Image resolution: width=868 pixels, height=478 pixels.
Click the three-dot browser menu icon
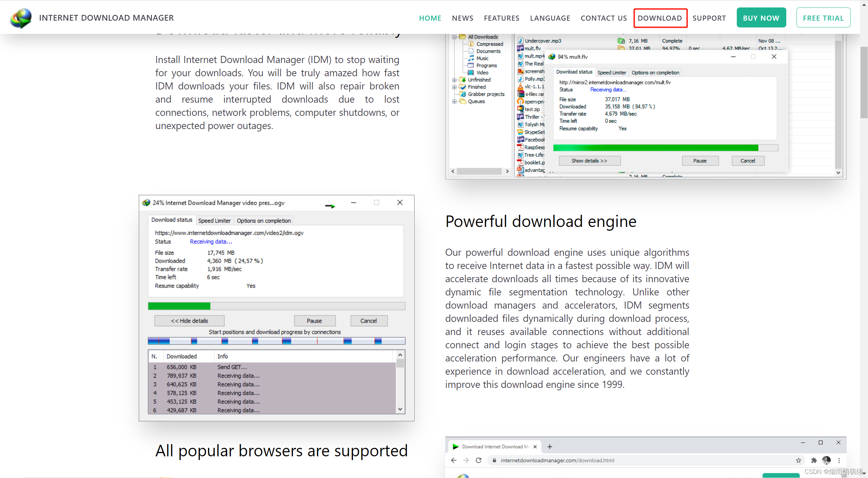(x=839, y=460)
